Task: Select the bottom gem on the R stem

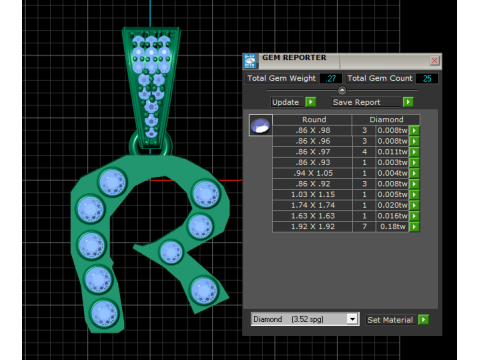Action: click(x=105, y=314)
